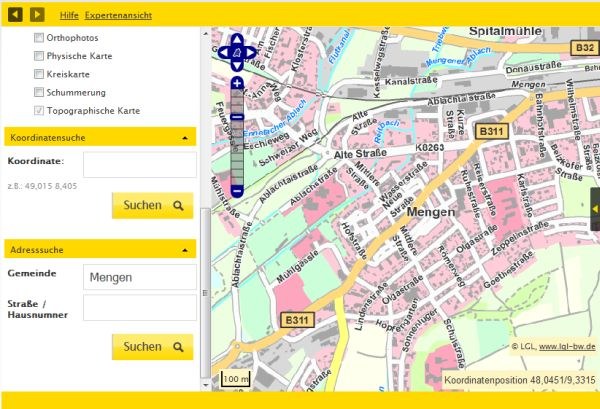Enable the Kreiskarte checkbox

click(39, 74)
